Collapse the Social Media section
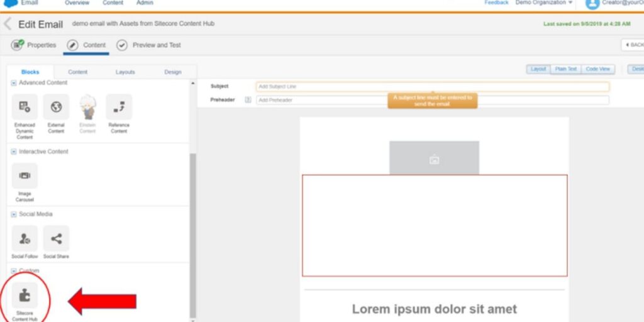 [x=14, y=214]
